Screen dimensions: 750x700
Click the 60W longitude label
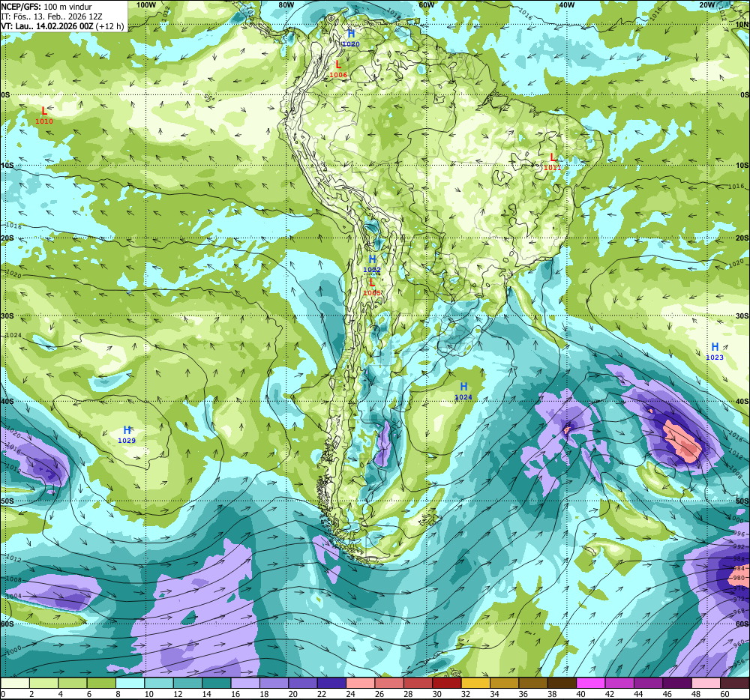426,4
